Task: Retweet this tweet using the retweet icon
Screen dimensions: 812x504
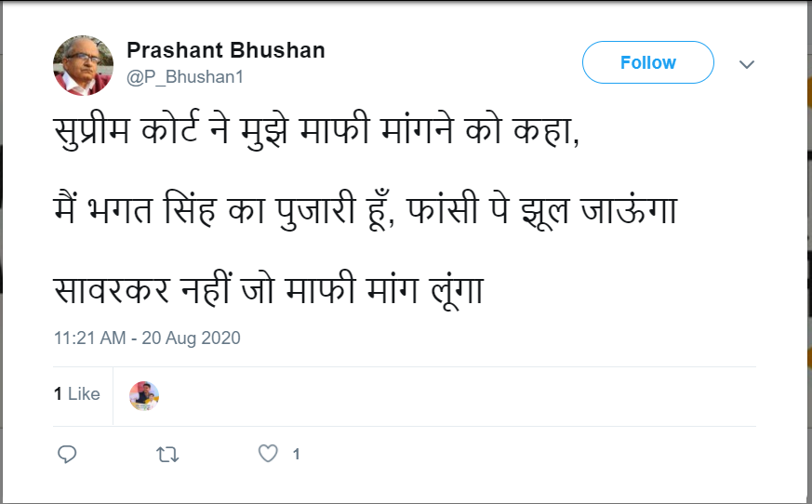Action: point(167,454)
